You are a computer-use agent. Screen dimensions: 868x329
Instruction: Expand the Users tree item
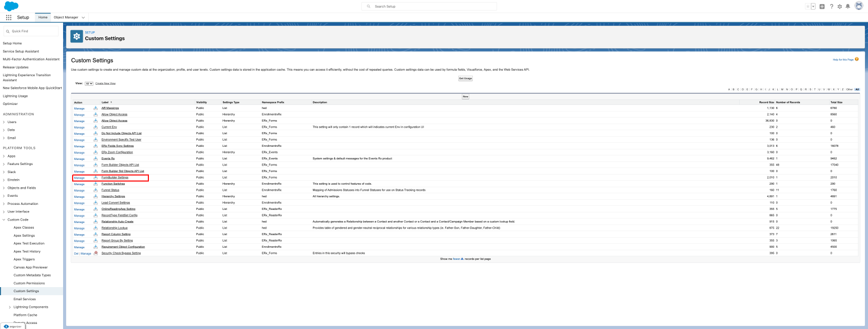point(4,122)
